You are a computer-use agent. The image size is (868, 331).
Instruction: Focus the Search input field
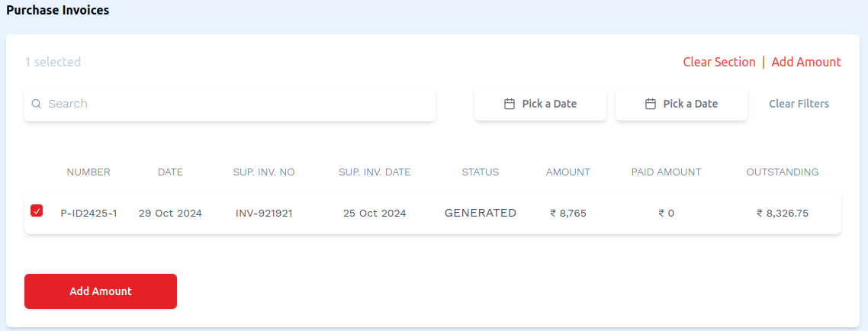pyautogui.click(x=236, y=104)
